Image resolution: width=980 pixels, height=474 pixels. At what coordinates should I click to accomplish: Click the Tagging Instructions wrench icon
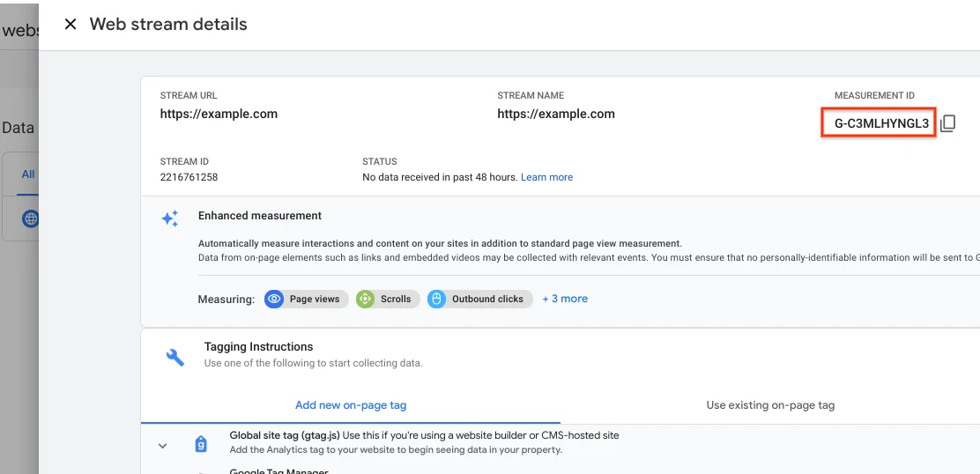point(175,357)
